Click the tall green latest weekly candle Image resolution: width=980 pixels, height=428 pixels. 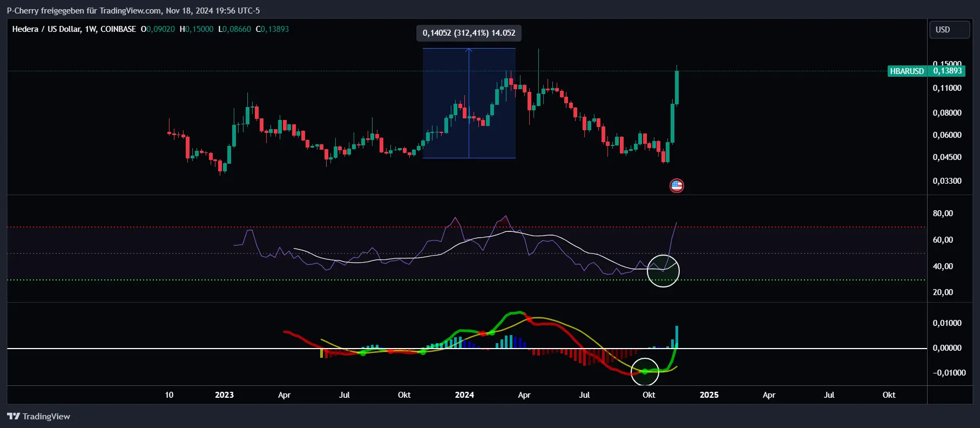(x=677, y=86)
